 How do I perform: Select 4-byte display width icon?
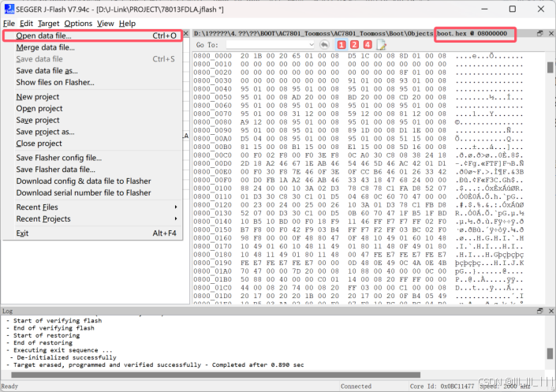[368, 45]
